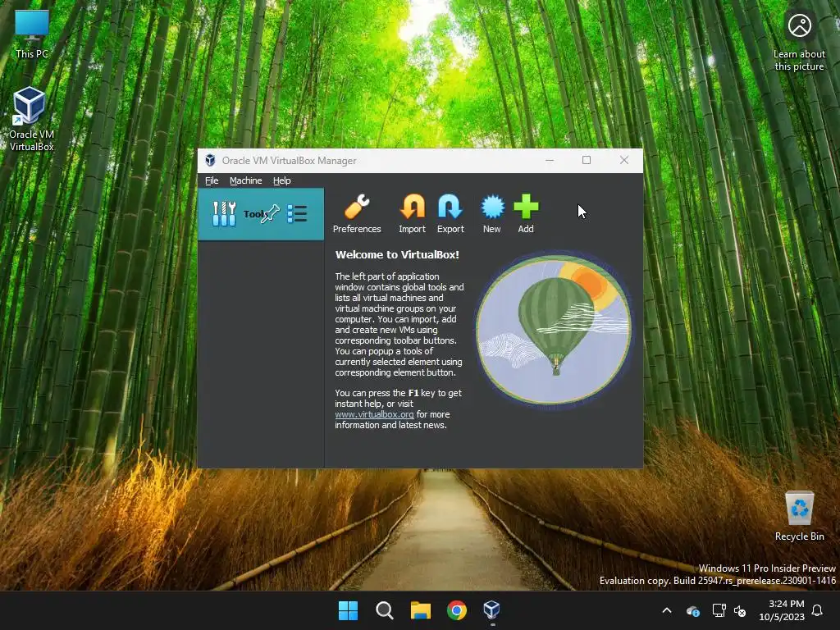Select the Oracle VM VirtualBox desktop shortcut
The image size is (840, 630).
tap(31, 119)
